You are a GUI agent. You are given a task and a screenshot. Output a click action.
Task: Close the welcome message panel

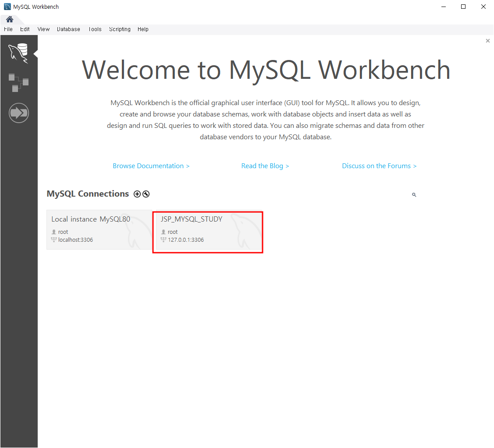click(488, 41)
